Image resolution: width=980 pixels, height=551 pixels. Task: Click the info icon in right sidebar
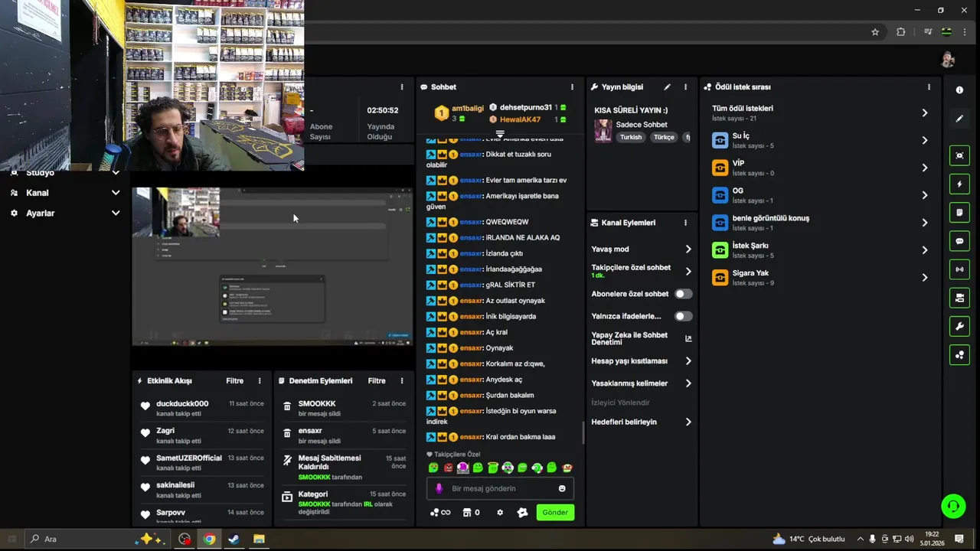pyautogui.click(x=959, y=90)
